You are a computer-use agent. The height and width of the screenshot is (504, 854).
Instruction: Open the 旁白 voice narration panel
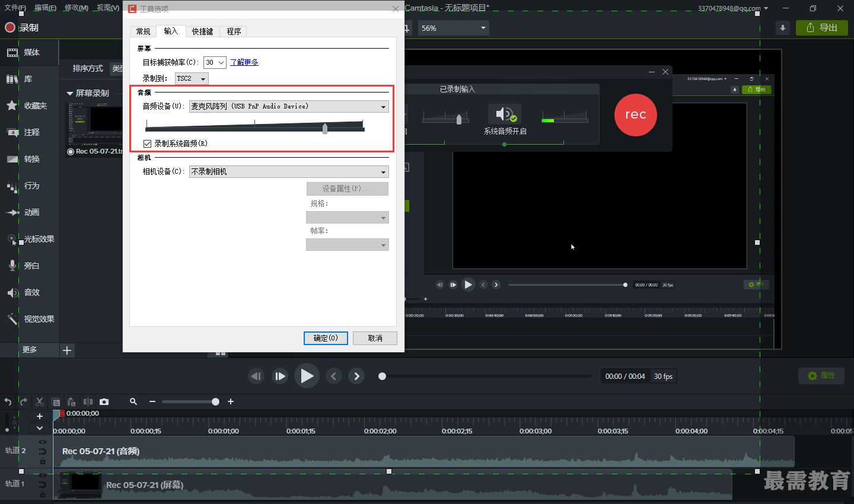[x=30, y=266]
